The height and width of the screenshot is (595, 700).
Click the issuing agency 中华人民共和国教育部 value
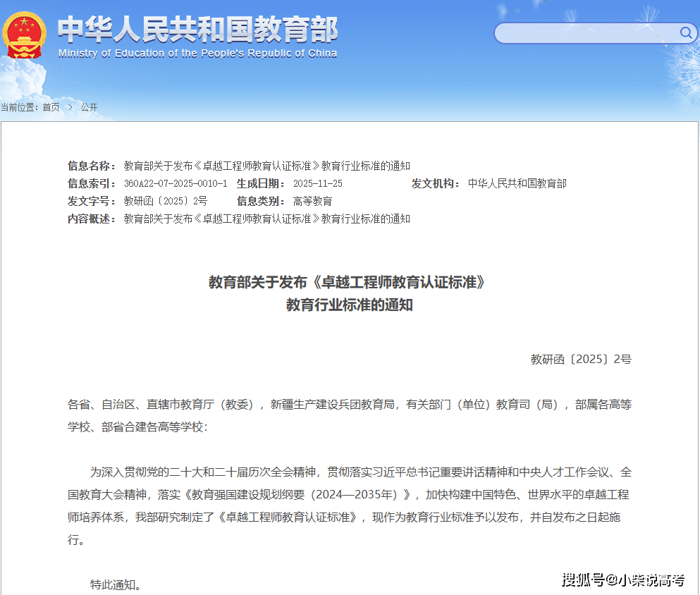click(517, 183)
